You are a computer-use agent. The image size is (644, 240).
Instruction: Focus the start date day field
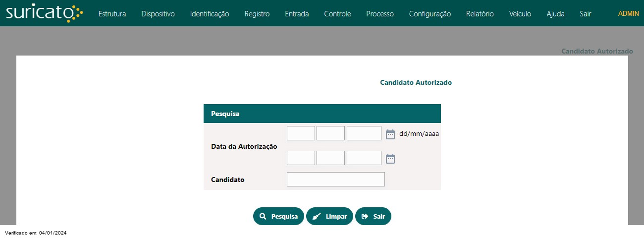301,133
